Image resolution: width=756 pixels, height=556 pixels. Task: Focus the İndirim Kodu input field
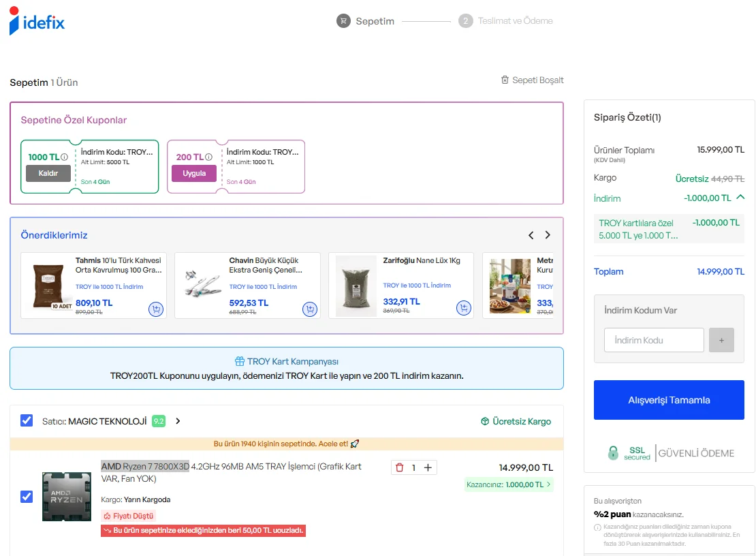point(654,340)
